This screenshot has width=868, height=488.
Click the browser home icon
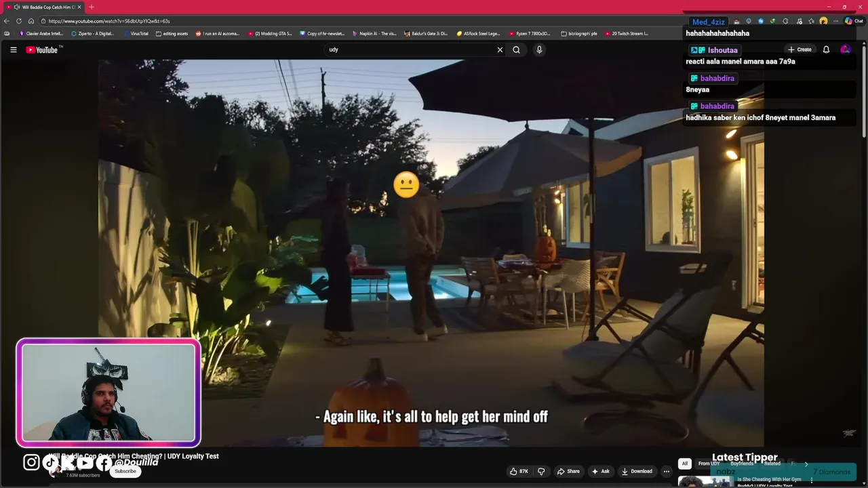[x=31, y=21]
